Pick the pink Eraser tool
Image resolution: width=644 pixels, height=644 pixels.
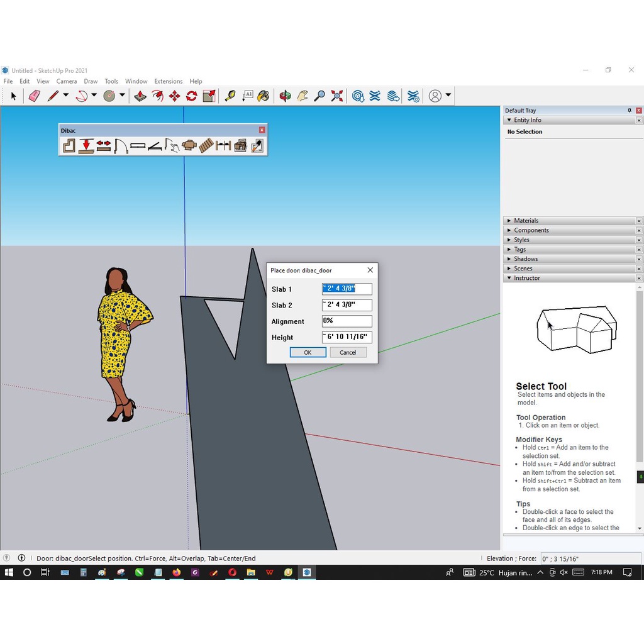point(35,96)
